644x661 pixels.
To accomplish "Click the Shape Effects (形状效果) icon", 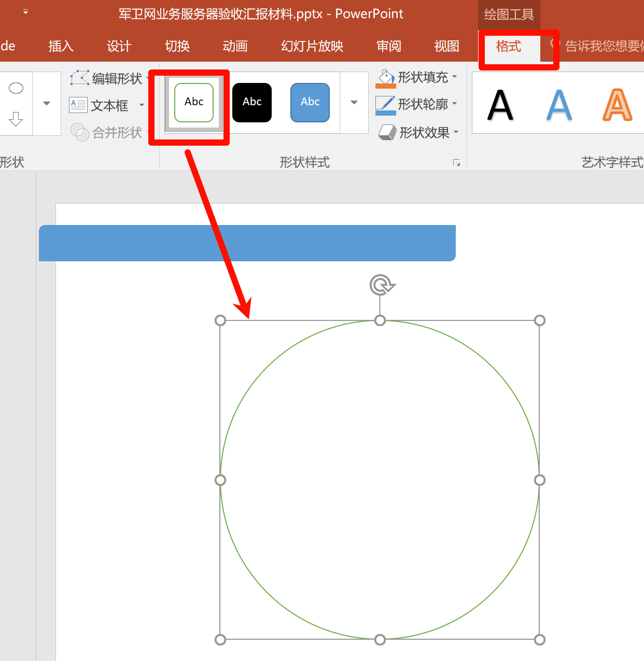I will 387,133.
